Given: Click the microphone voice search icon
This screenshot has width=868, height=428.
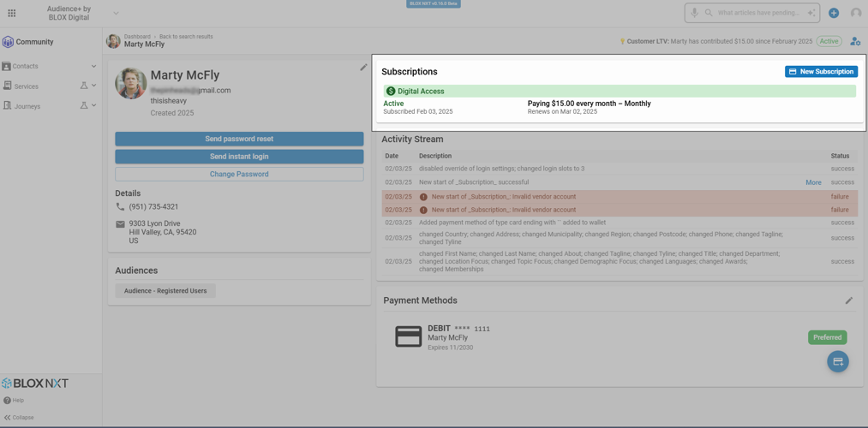Looking at the screenshot, I should click(694, 13).
